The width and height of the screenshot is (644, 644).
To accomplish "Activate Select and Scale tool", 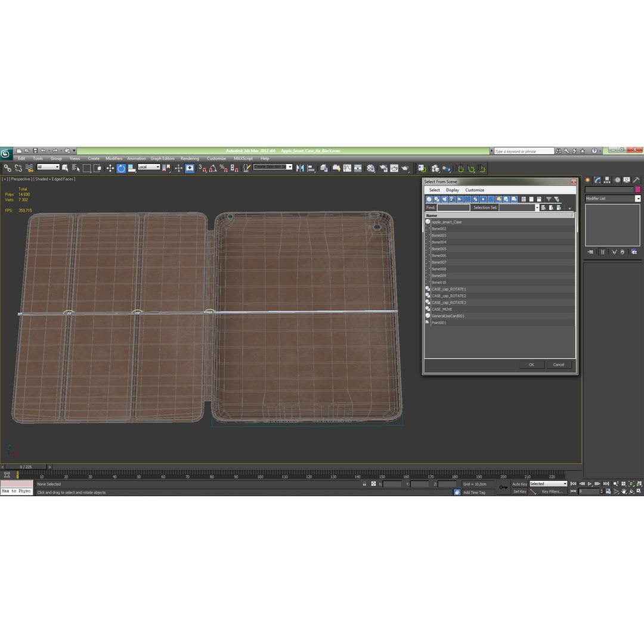I will (x=131, y=168).
